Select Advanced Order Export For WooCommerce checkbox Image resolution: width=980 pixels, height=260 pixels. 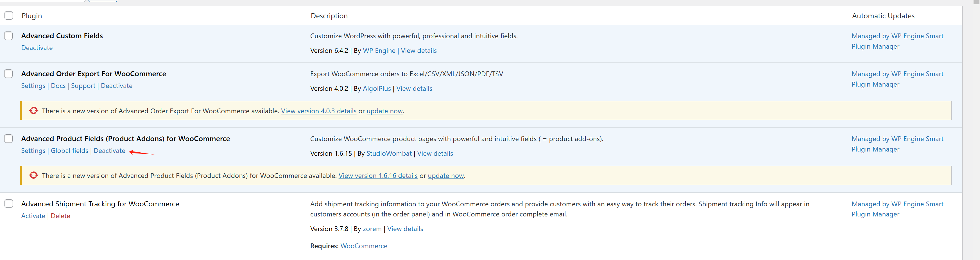(x=9, y=74)
